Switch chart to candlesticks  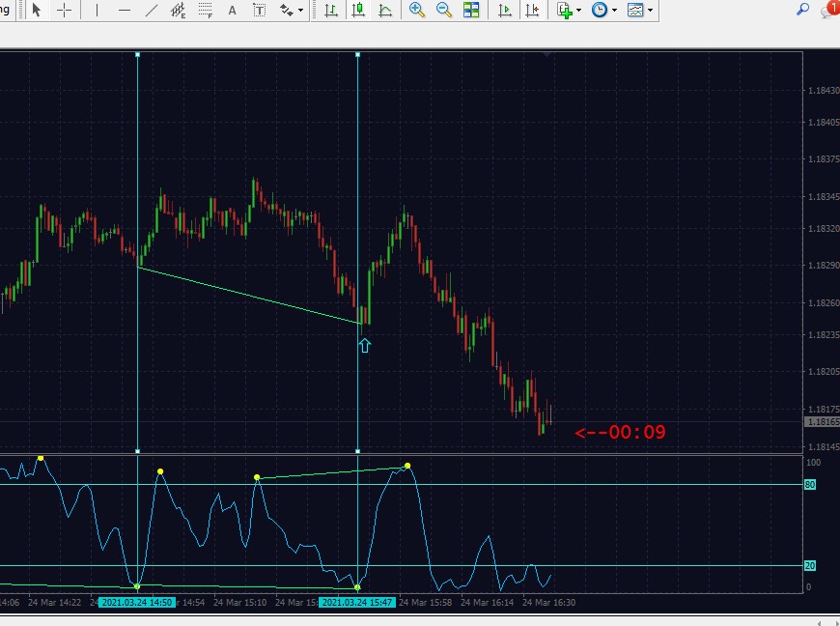[x=358, y=10]
